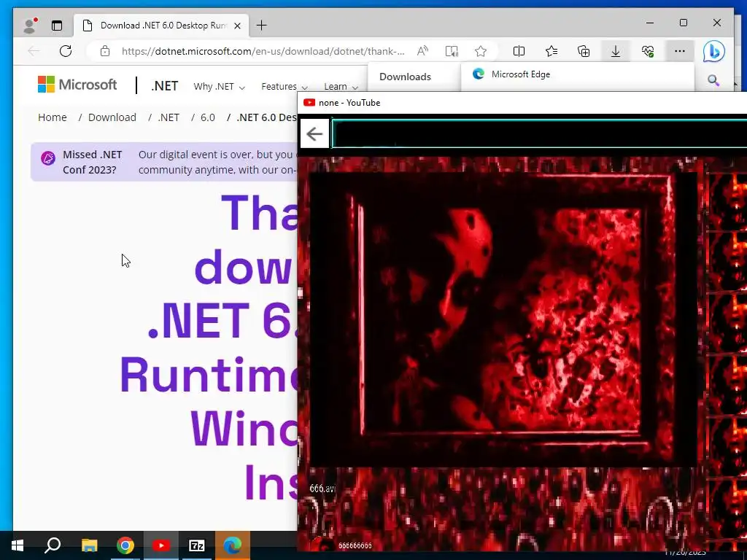The height and width of the screenshot is (560, 747).
Task: Open 7-Zip from taskbar
Action: coord(197,545)
